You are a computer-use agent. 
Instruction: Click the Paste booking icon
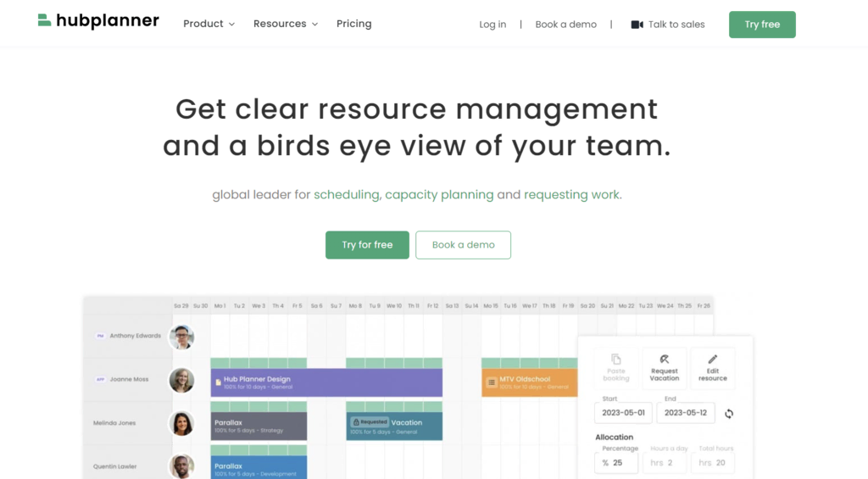pyautogui.click(x=616, y=359)
